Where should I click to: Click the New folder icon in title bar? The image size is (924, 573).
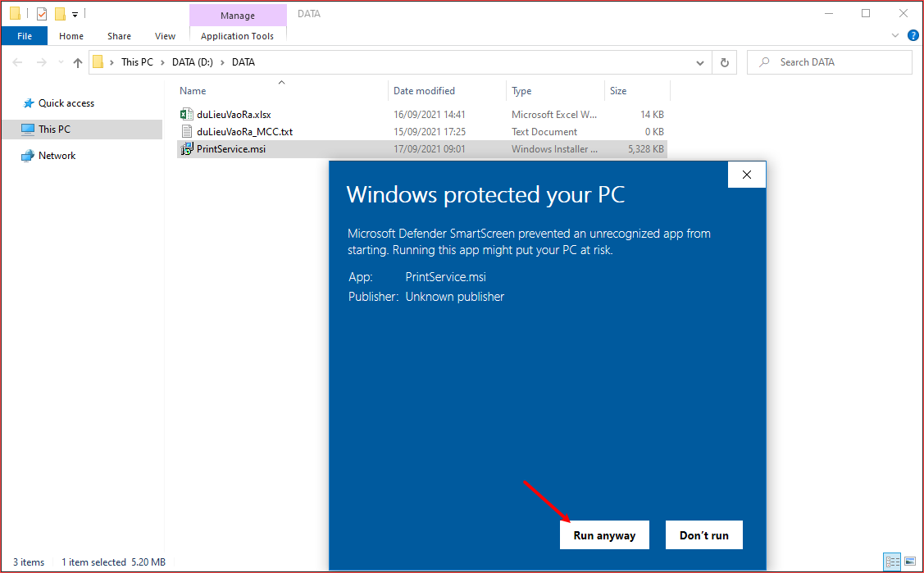pos(60,14)
